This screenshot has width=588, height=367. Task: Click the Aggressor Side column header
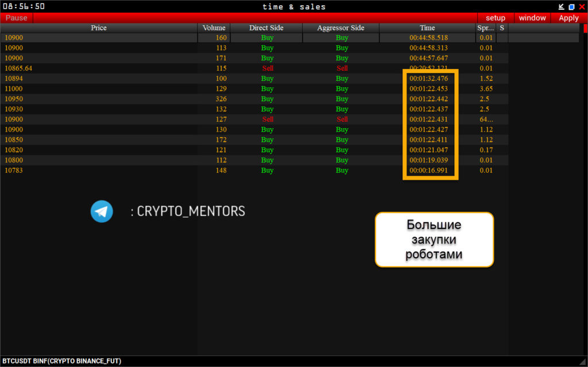[341, 28]
